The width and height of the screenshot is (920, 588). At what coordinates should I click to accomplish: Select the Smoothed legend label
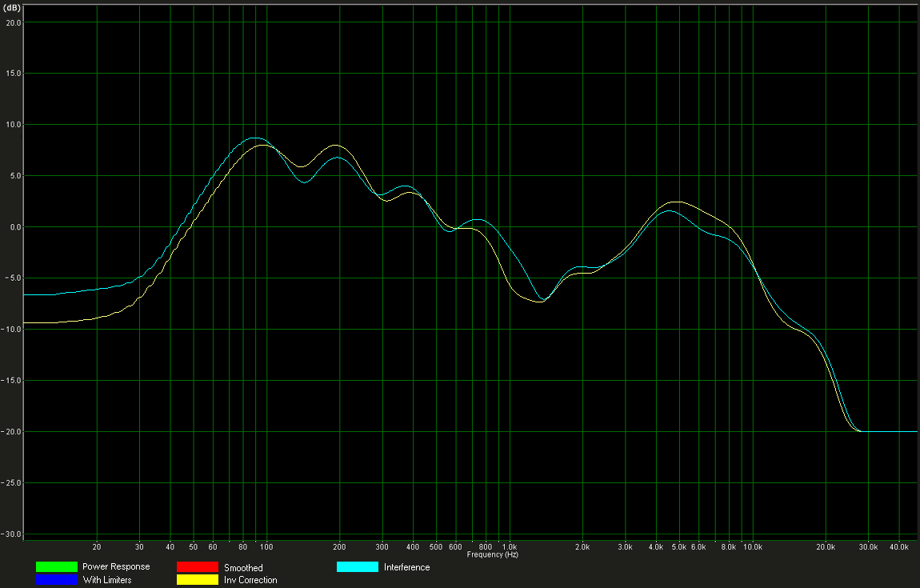coord(243,568)
